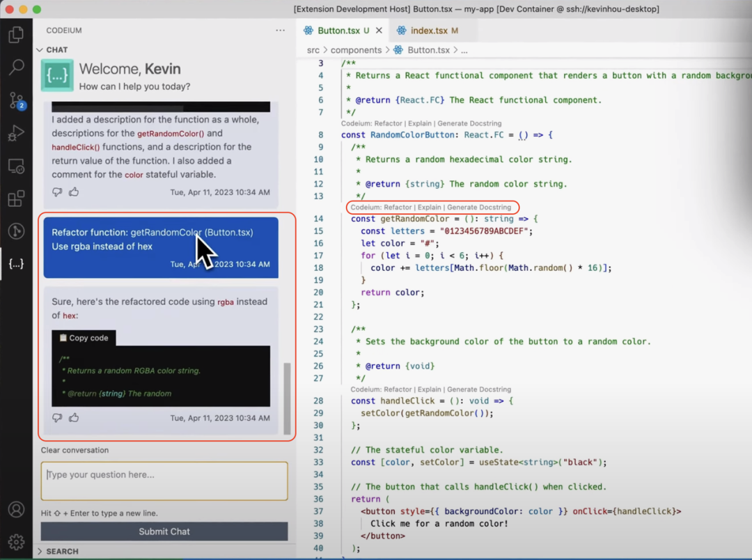Open Source Control with 2 pending changes

coord(16,101)
